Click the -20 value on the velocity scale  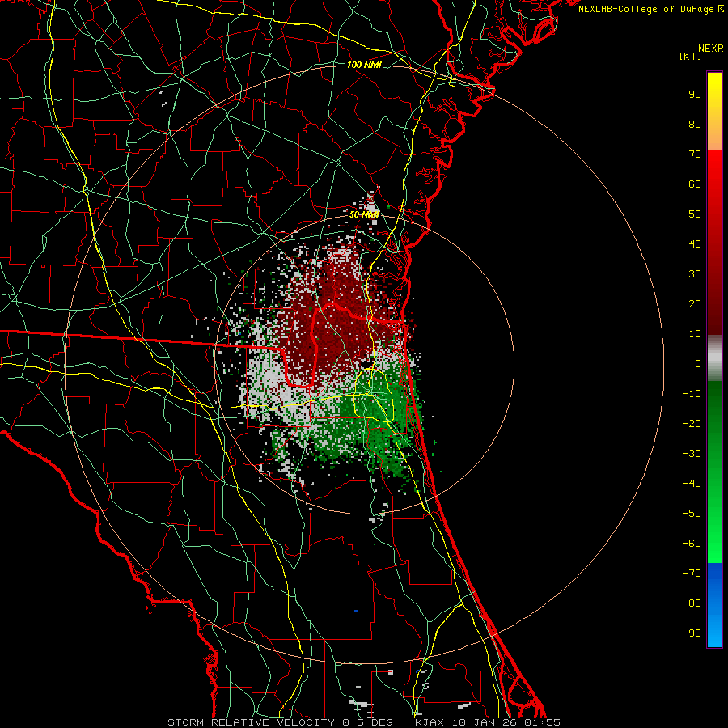[692, 423]
